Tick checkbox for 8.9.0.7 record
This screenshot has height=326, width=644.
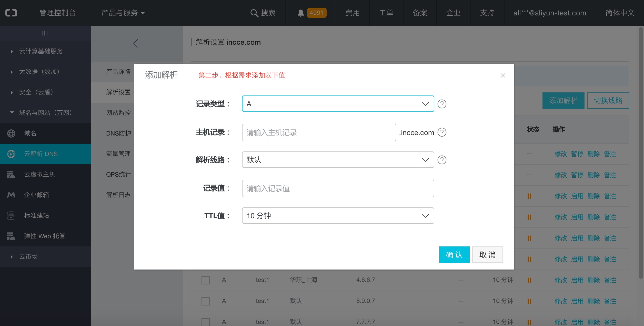pos(206,301)
